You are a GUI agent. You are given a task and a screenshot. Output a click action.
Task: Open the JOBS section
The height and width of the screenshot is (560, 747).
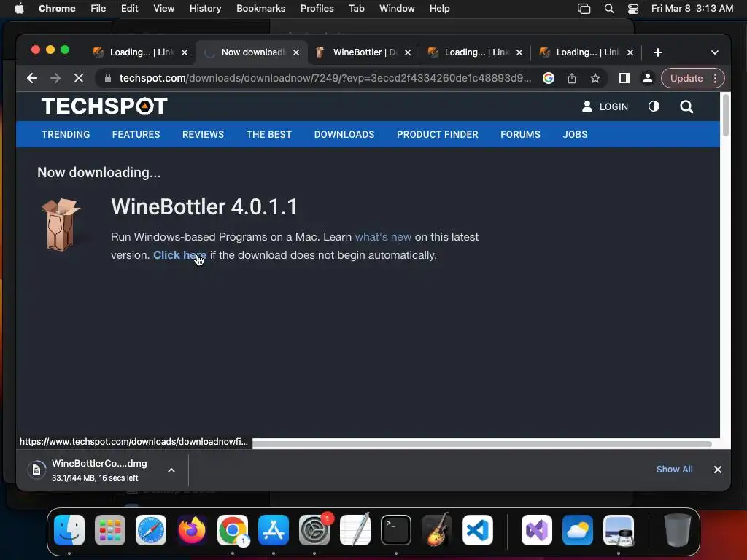click(575, 134)
